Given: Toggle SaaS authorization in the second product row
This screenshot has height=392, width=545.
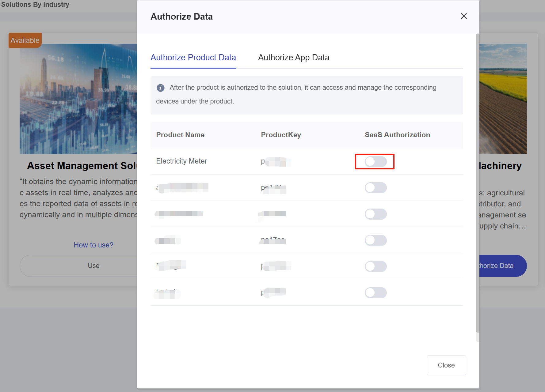Looking at the screenshot, I should 375,188.
